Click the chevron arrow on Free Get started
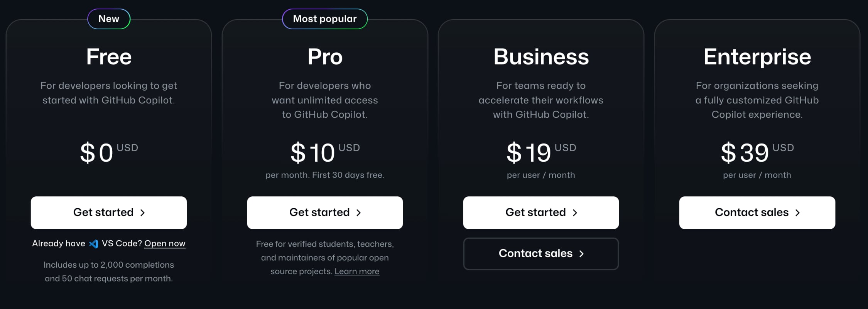The image size is (868, 309). pos(142,213)
